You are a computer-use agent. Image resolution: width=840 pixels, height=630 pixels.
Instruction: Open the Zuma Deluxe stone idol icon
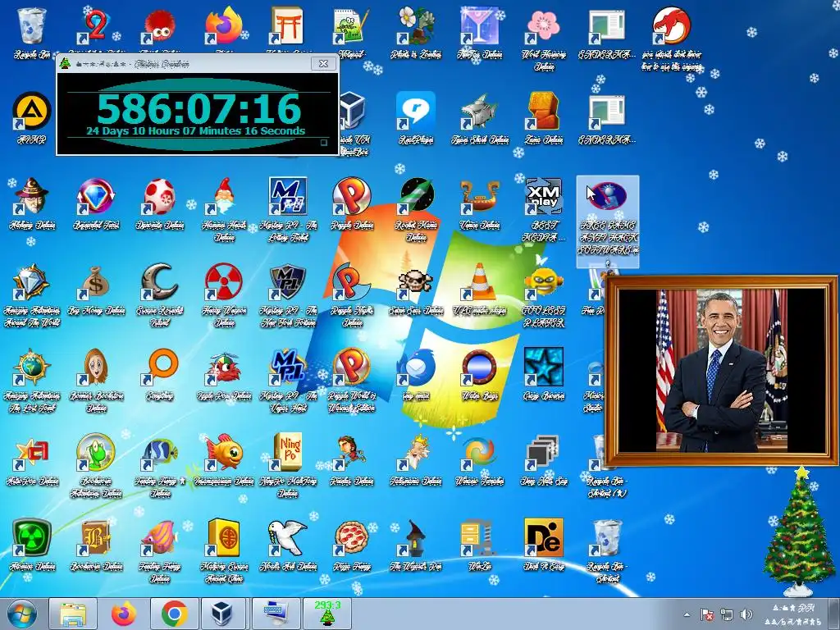pos(543,112)
